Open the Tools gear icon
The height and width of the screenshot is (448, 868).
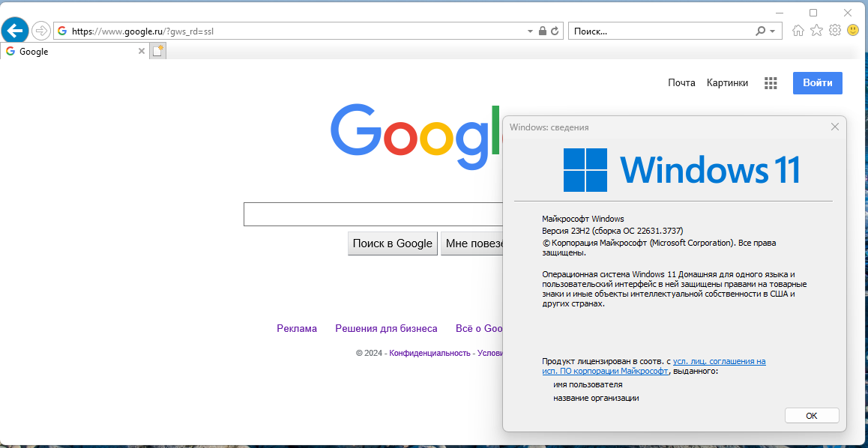835,31
